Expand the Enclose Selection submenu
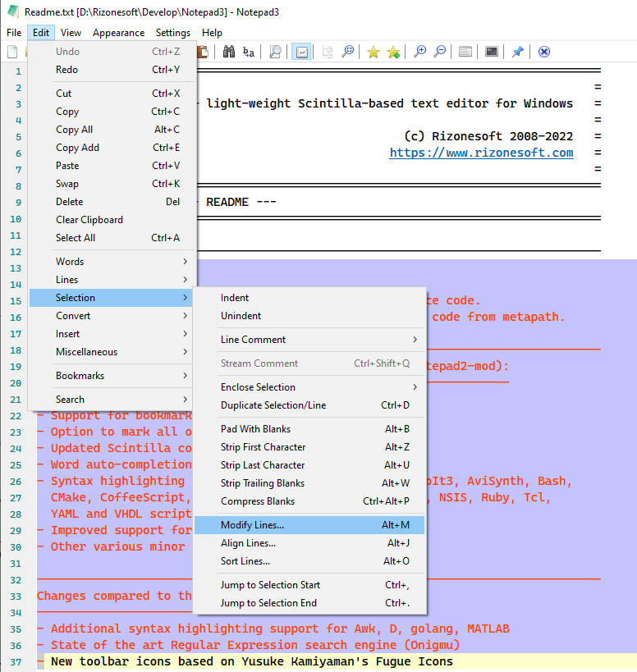 coord(309,387)
